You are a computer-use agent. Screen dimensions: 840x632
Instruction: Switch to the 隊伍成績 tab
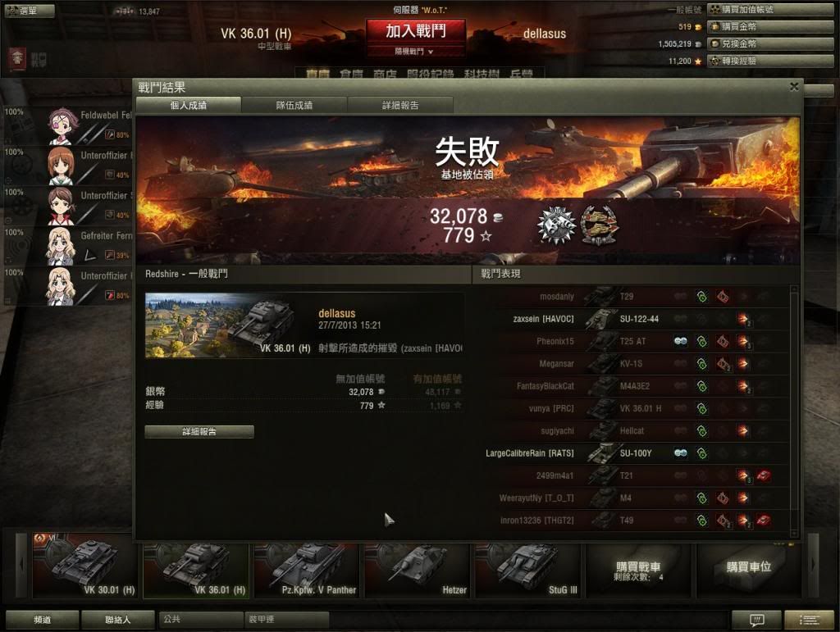click(x=294, y=106)
